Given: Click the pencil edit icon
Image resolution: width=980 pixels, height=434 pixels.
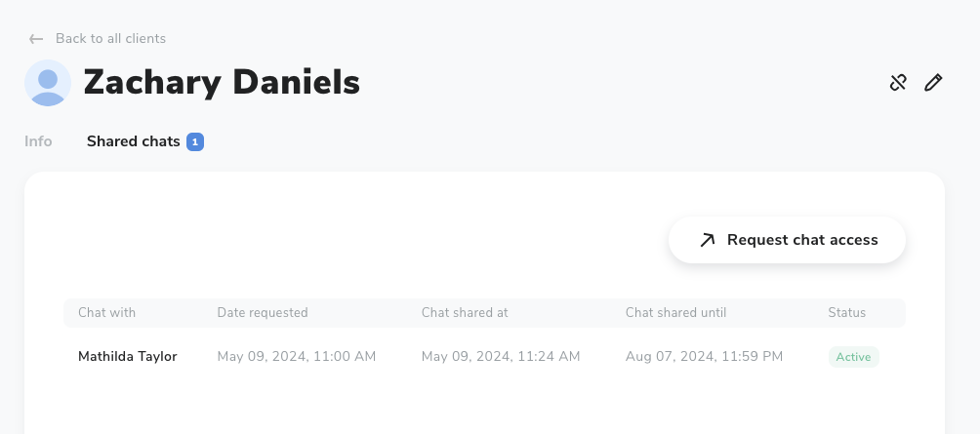Looking at the screenshot, I should [x=933, y=83].
